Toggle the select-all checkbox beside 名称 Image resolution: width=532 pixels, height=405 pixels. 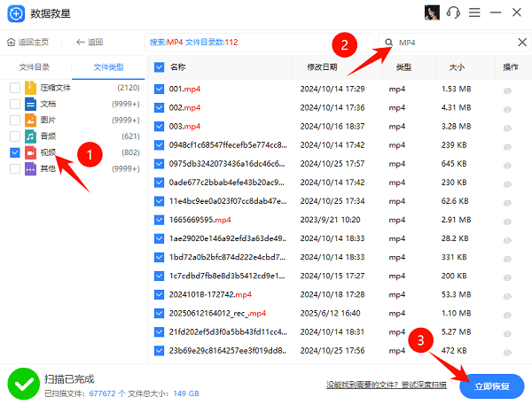(x=159, y=66)
